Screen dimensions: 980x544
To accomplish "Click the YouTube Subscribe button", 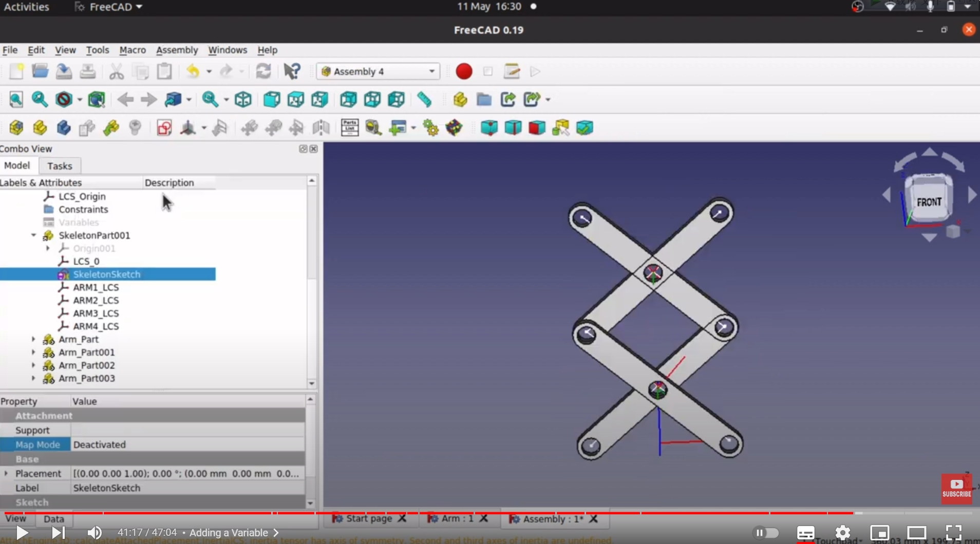I will pyautogui.click(x=956, y=488).
